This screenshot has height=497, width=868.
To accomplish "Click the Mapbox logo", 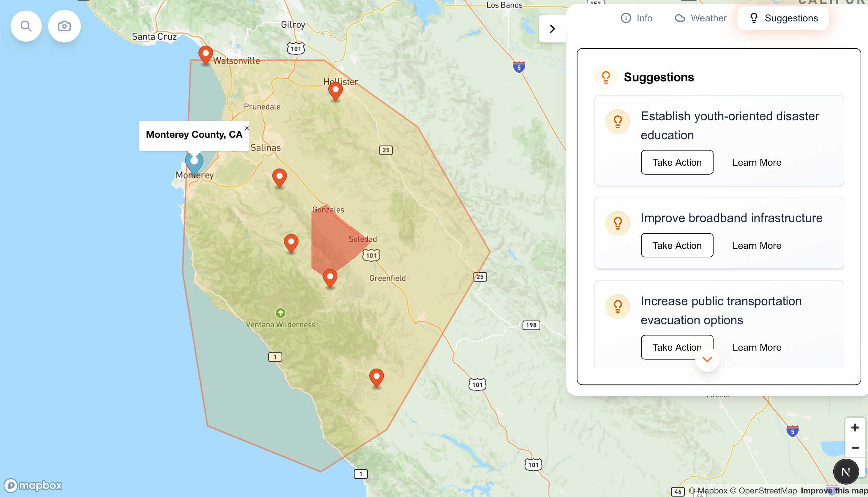I will coord(33,485).
